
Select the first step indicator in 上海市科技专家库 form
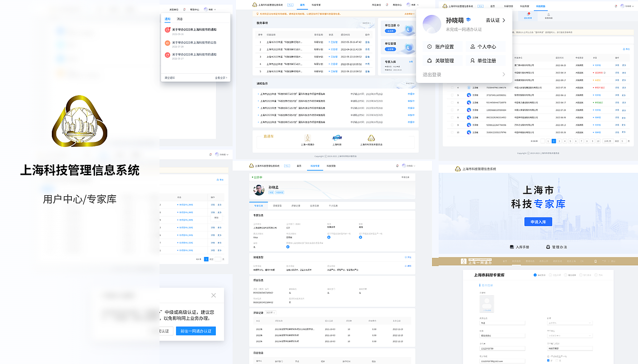[535, 274]
